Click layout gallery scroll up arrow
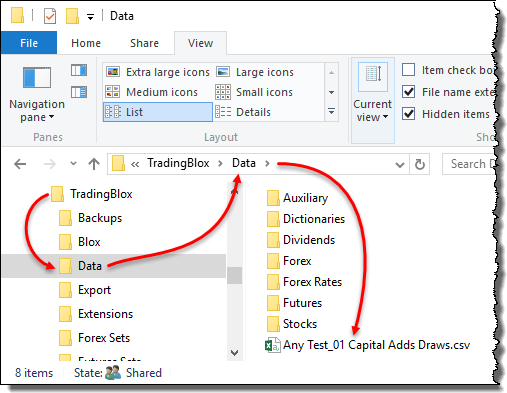507x393 pixels. pos(331,73)
